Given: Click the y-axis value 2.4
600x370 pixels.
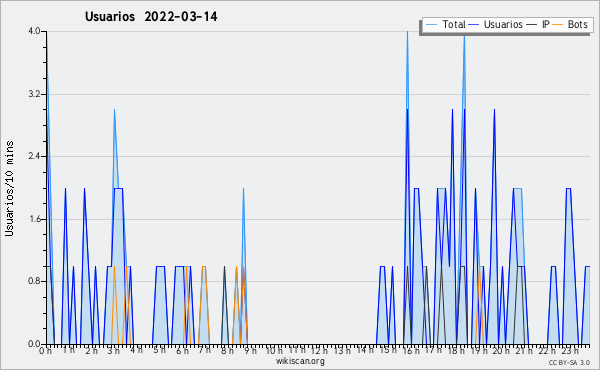Looking at the screenshot, I should (34, 156).
